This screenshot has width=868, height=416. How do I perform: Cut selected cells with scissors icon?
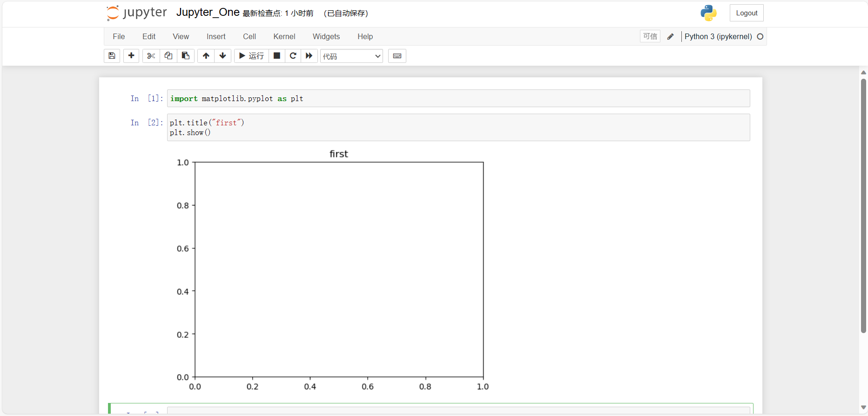click(x=151, y=56)
